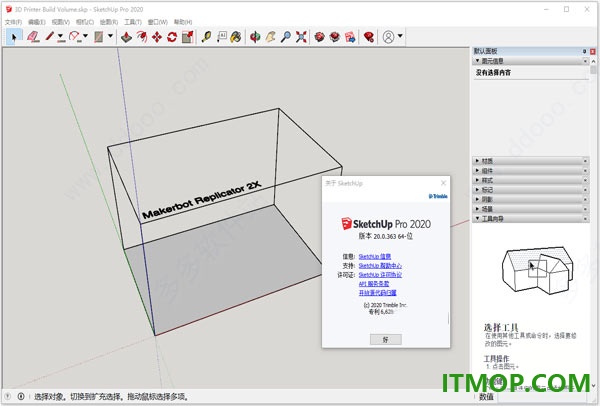Open the 文件(F) menu
Viewport: 600px width, 406px height.
13,22
